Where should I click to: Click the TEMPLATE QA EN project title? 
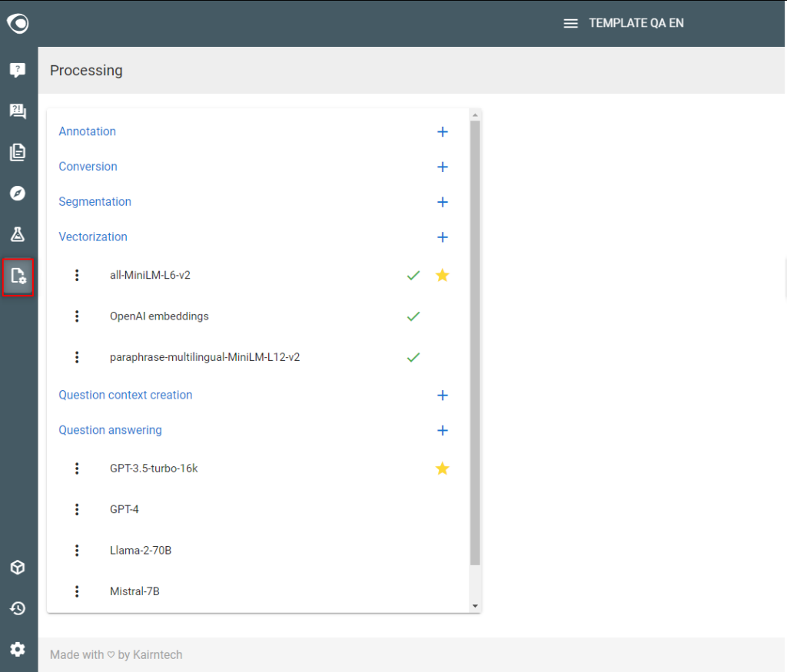636,23
